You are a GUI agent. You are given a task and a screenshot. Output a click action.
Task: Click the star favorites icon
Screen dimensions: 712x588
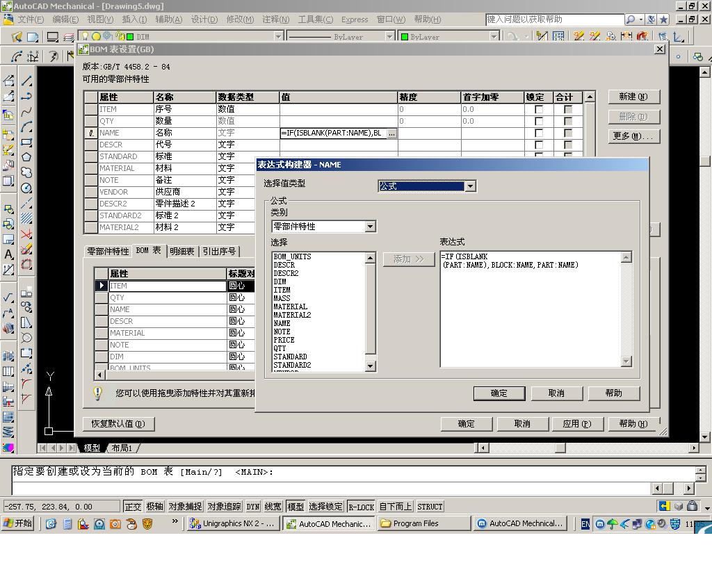(664, 19)
